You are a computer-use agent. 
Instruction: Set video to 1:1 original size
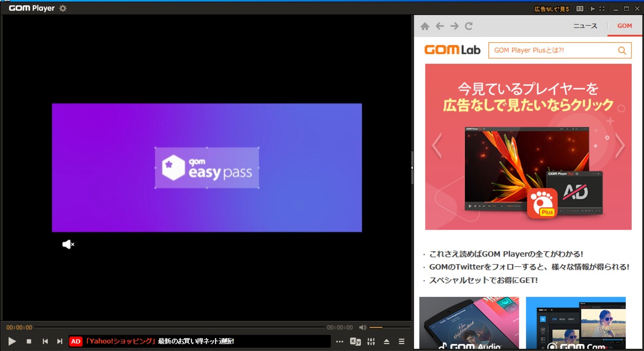pos(580,9)
